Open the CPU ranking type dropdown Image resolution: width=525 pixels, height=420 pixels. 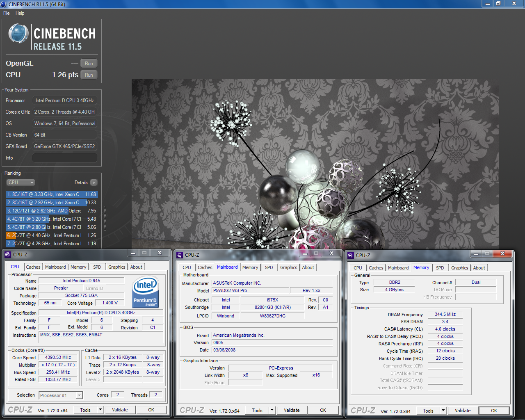(x=21, y=183)
